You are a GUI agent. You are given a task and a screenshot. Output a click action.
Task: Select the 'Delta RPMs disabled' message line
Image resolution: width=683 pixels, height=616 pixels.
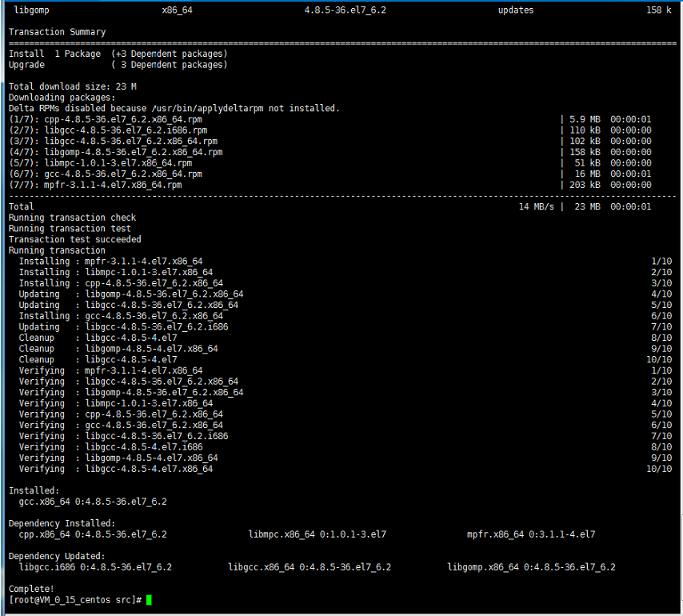tap(174, 108)
